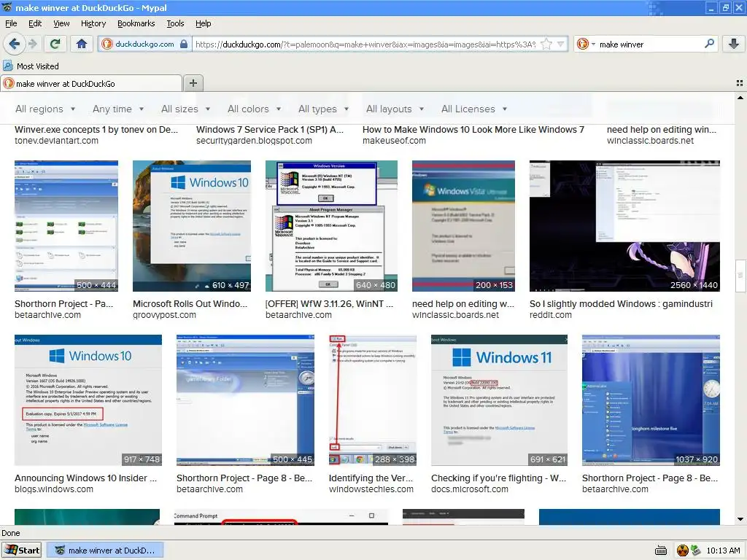
Task: Expand the All types filter
Action: pyautogui.click(x=323, y=109)
